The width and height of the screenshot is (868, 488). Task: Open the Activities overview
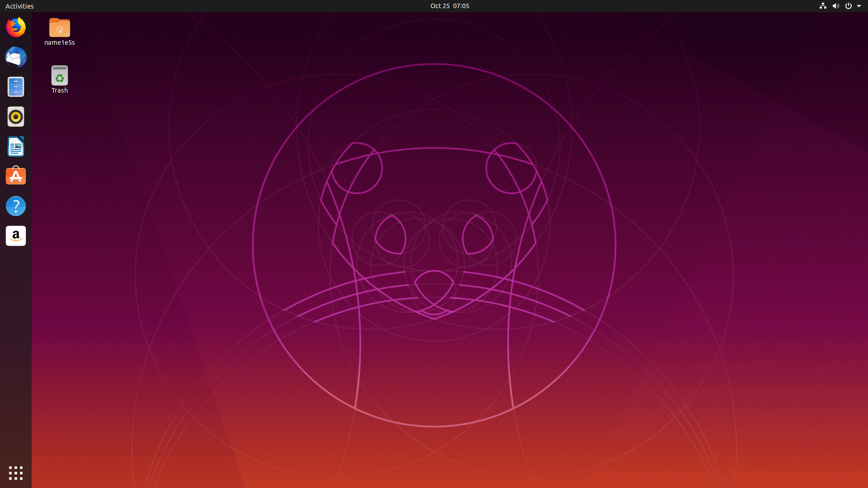point(19,6)
